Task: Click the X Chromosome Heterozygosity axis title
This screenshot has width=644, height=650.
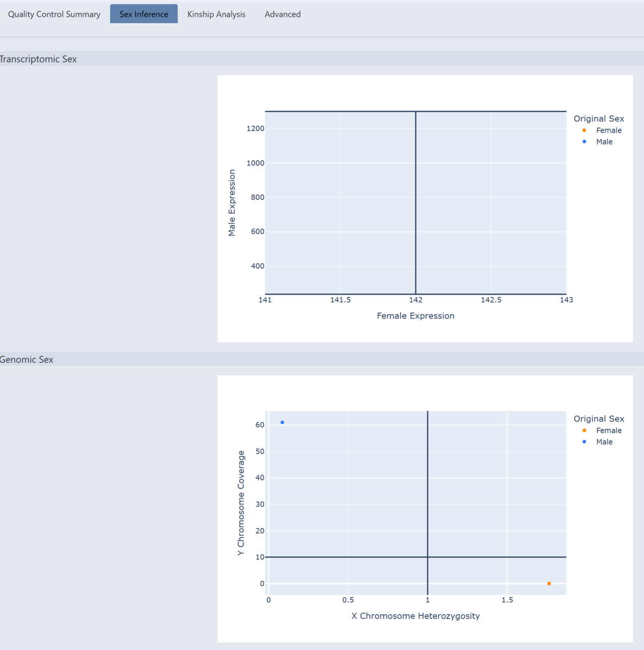Action: [415, 616]
